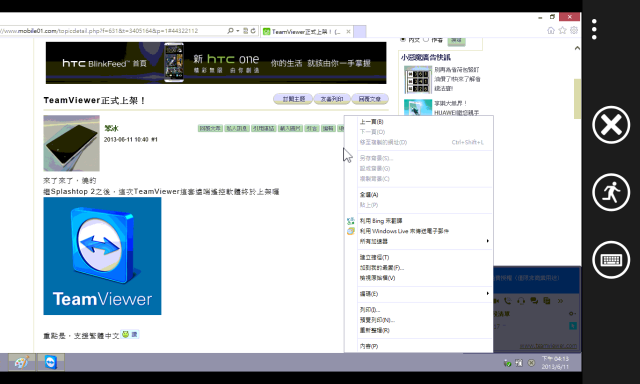Open the www.teamviewer.com link
The image size is (640, 384).
pyautogui.click(x=548, y=346)
